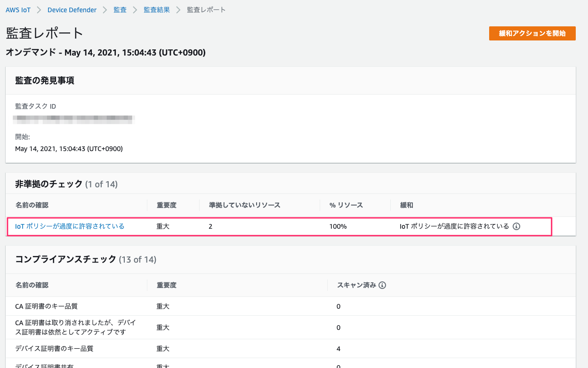The width and height of the screenshot is (588, 368).
Task: Click the 重要度 column header
Action: (166, 205)
